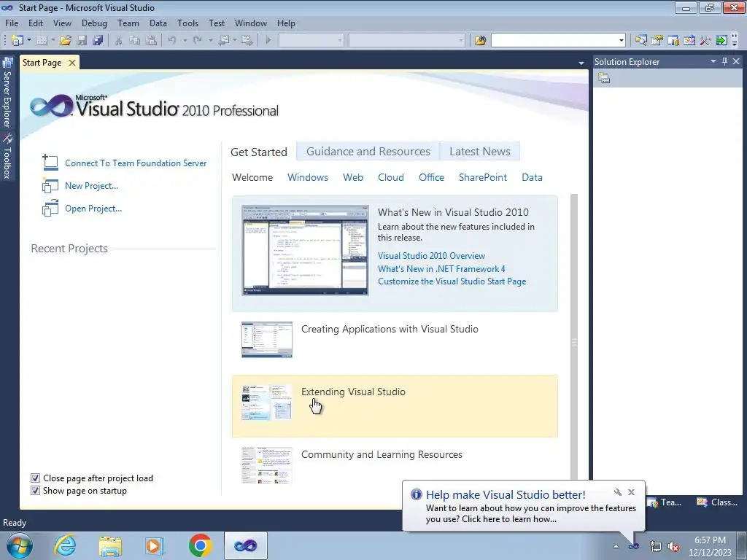
Task: Open the Windows Start button
Action: [x=20, y=545]
